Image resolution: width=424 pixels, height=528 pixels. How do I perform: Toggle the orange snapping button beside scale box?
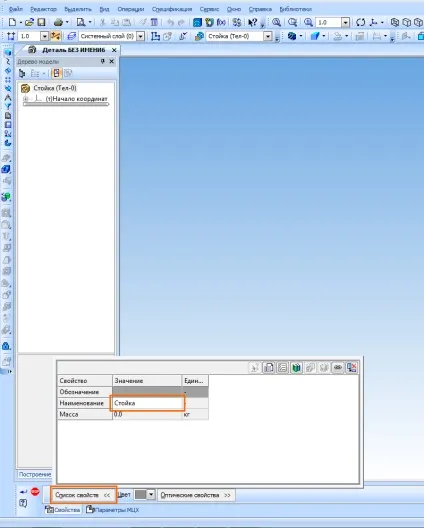[x=55, y=36]
